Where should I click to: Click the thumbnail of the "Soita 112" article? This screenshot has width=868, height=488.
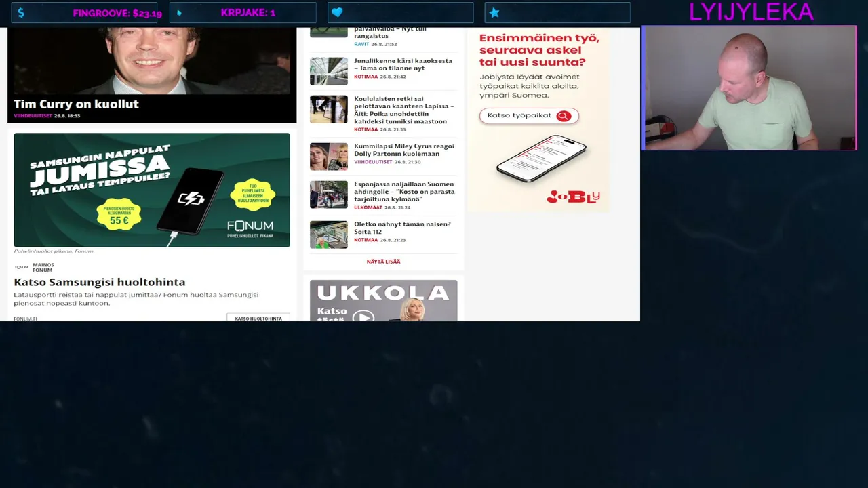(x=329, y=235)
